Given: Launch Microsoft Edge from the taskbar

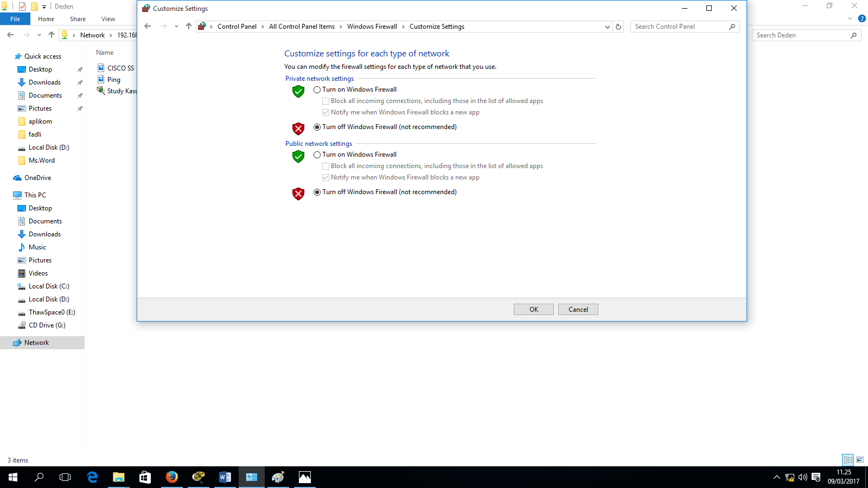Looking at the screenshot, I should [x=92, y=477].
